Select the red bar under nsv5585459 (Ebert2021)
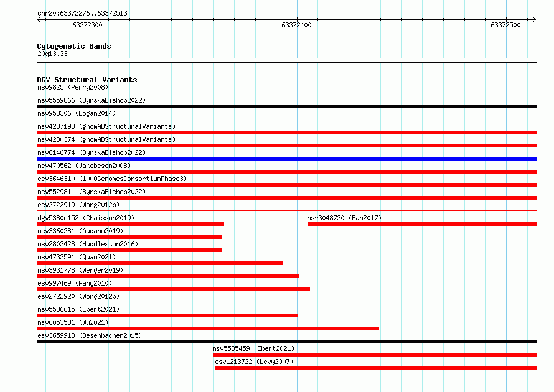Viewport: 554px width, 392px height. [x=375, y=355]
